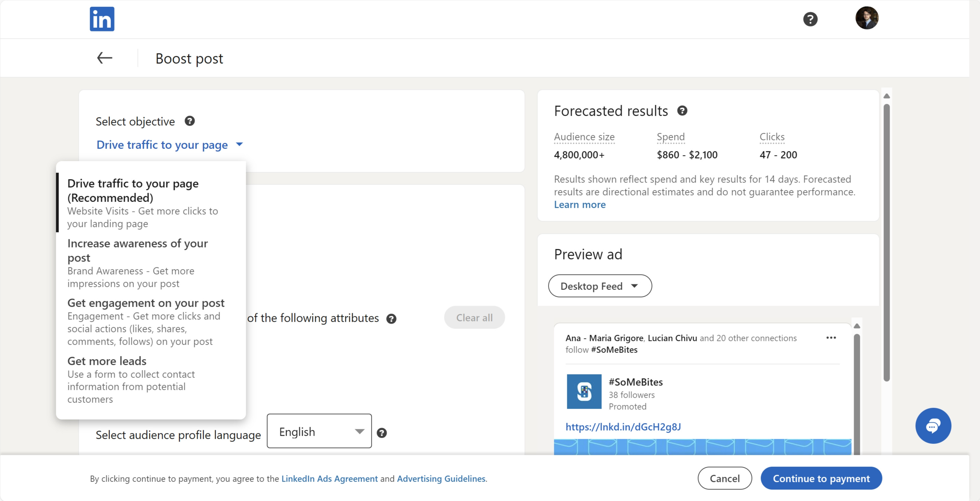This screenshot has height=501, width=980.
Task: Click the $860 - $2,100 spend value
Action: tap(687, 155)
